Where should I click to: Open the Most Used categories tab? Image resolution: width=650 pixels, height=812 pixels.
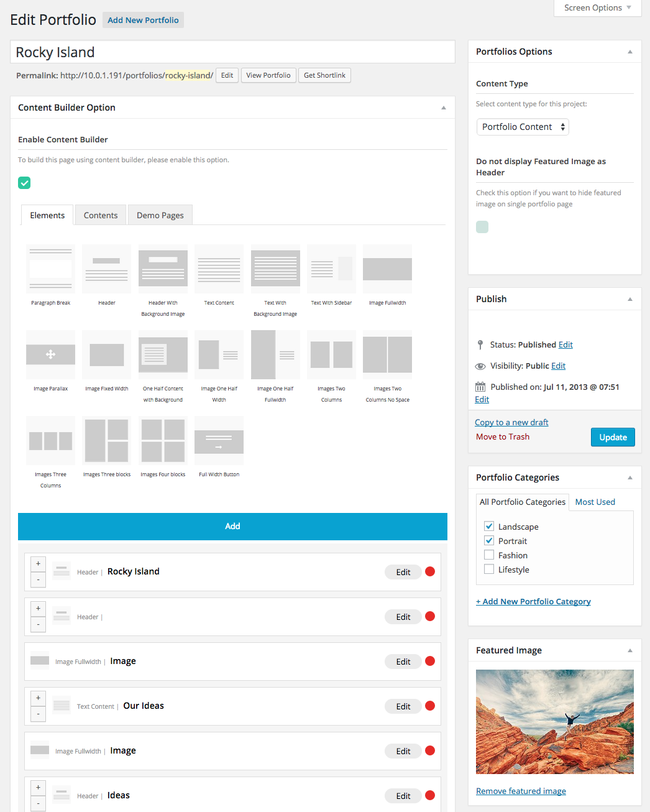click(x=595, y=501)
